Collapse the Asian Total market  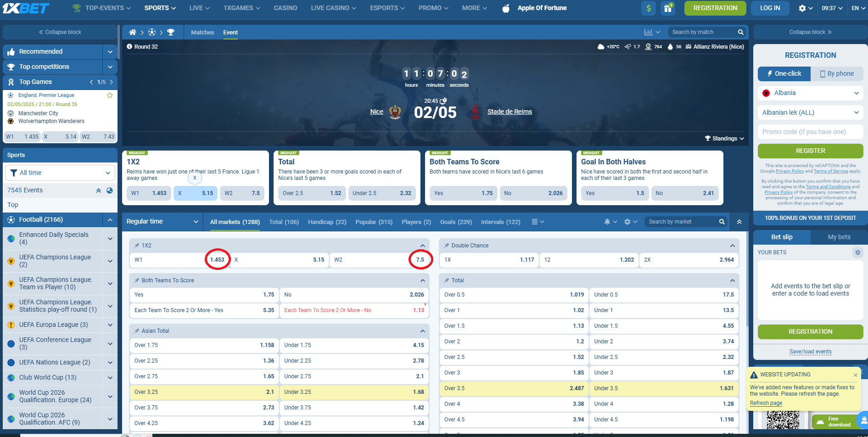[x=423, y=331]
